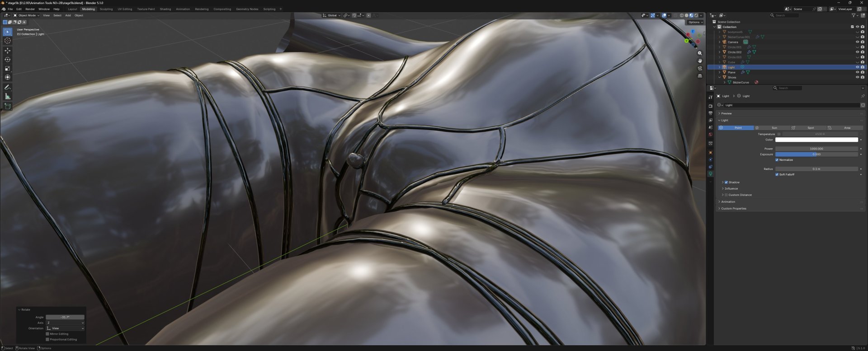Viewport: 868px width, 351px height.
Task: Toggle camera view icon in viewport
Action: pyautogui.click(x=700, y=68)
